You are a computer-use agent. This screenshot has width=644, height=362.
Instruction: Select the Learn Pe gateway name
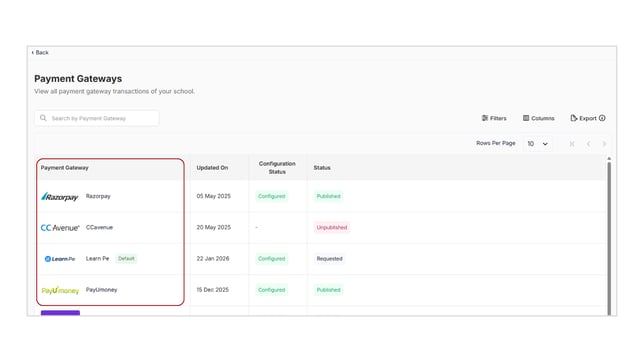[97, 258]
